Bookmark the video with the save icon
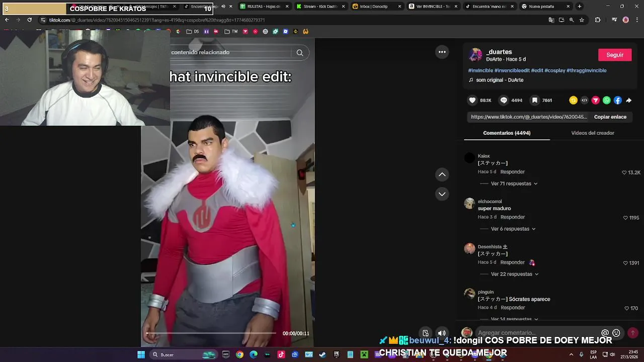 pos(535,100)
